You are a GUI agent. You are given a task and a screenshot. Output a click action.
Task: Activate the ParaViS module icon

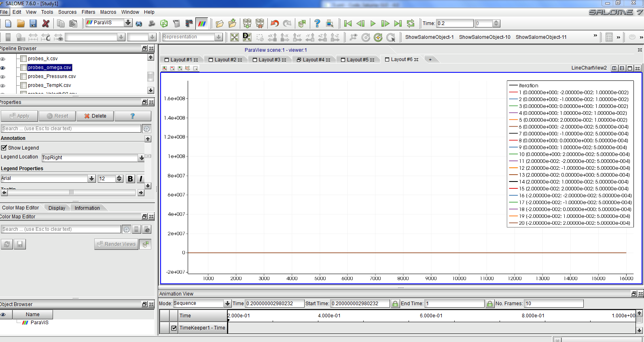(202, 23)
